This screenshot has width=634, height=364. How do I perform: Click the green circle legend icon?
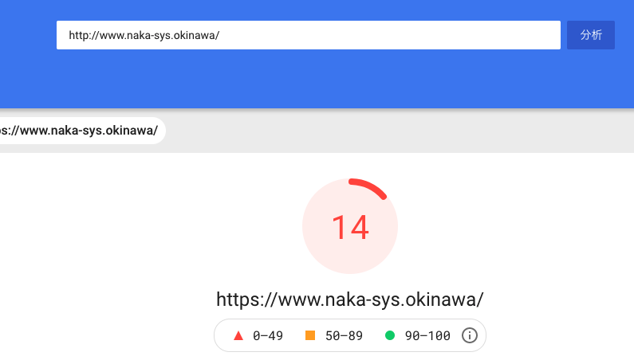pos(390,335)
